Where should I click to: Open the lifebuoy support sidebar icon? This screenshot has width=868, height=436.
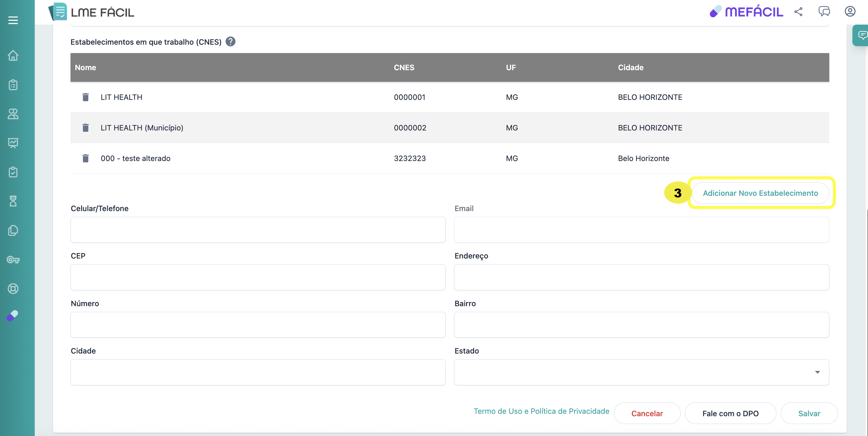[x=13, y=288]
